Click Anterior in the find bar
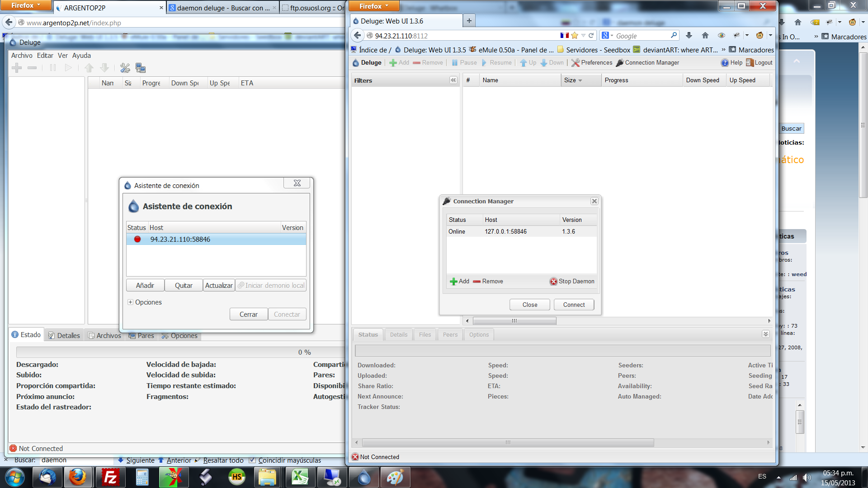 (175, 460)
